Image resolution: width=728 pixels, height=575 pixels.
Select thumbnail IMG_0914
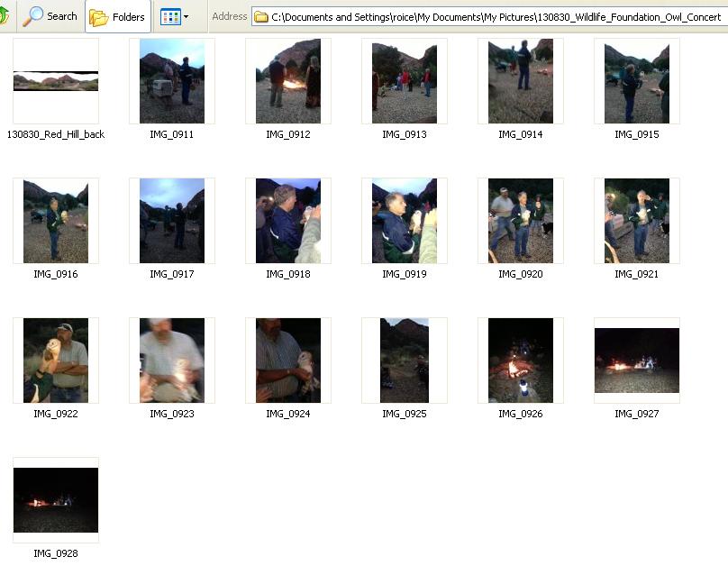click(521, 81)
